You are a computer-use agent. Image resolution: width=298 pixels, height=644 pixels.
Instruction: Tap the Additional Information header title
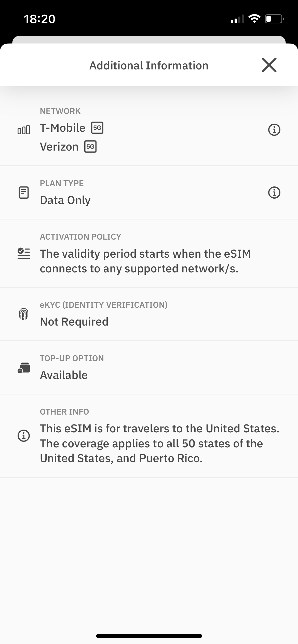click(x=149, y=65)
